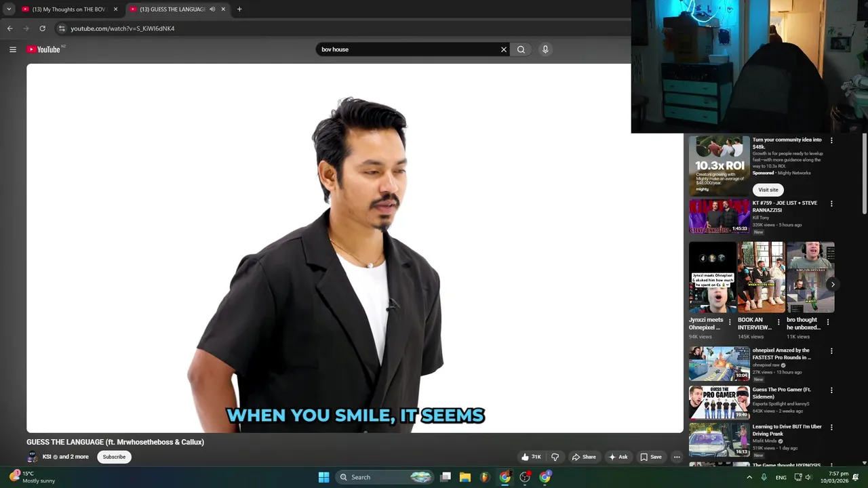View site information icon in address bar
Screen dimensions: 868x488
[x=62, y=28]
